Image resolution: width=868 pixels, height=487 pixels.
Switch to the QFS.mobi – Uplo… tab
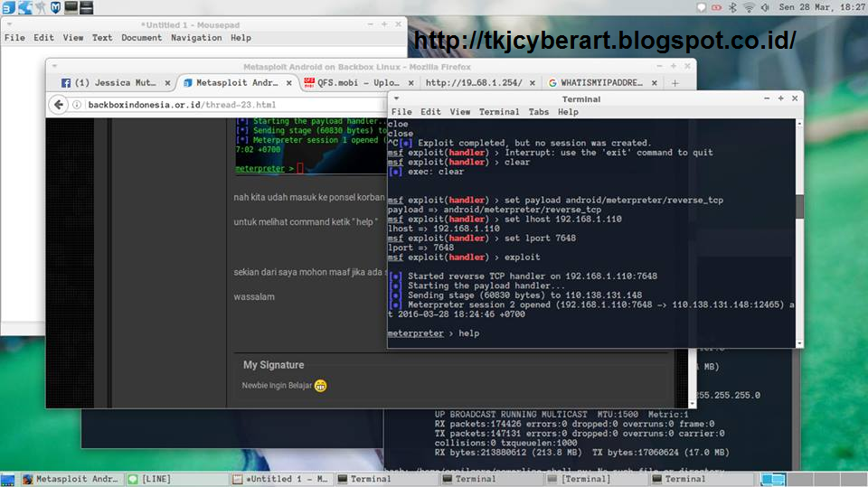click(x=358, y=83)
